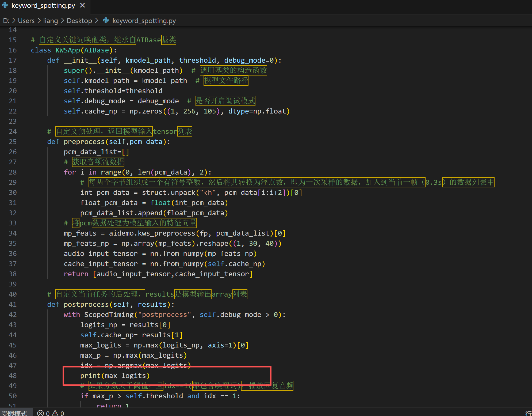532x416 pixels.
Task: Select the keyword_spotting.py breadcrumb item
Action: [x=144, y=21]
